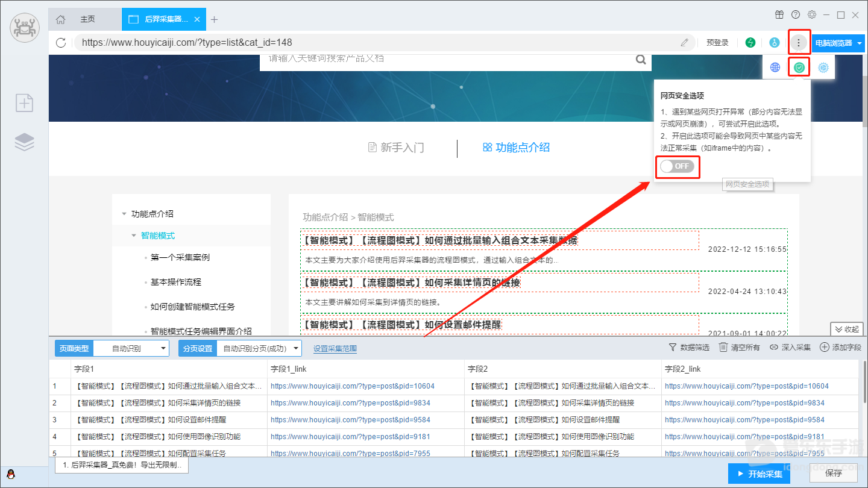Click the blue globe icon
Viewport: 868px width, 488px height.
775,67
